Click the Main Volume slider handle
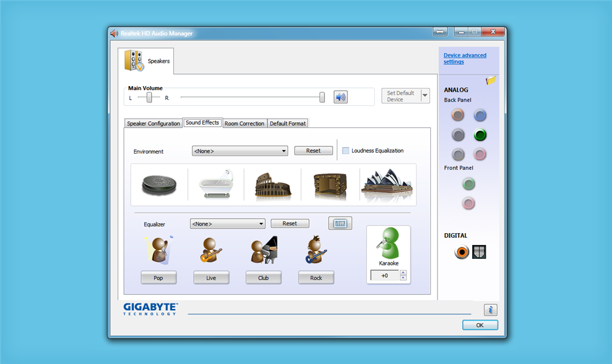The width and height of the screenshot is (612, 364). click(x=322, y=97)
